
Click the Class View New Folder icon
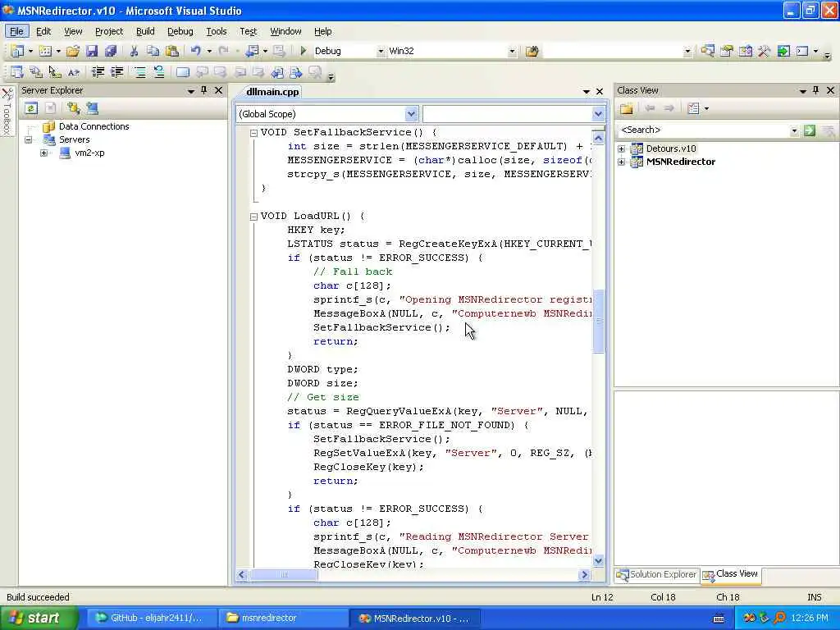point(626,109)
